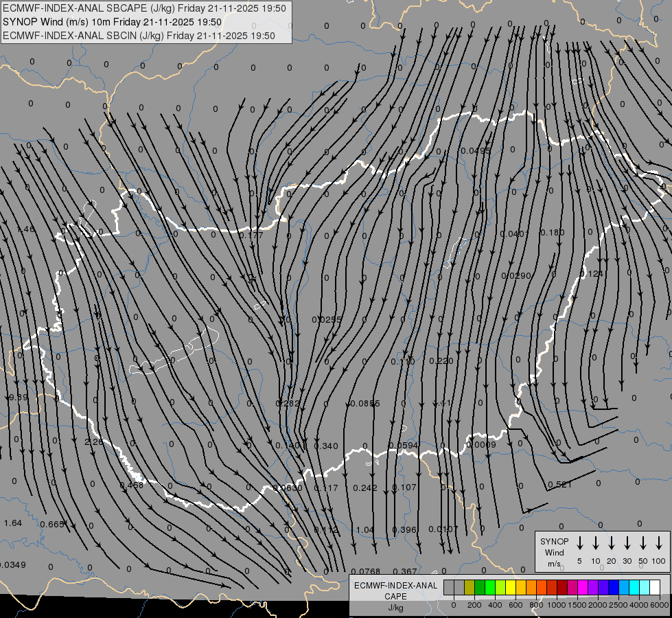Click the map value 9.39
This screenshot has height=618, width=672.
pos(19,398)
